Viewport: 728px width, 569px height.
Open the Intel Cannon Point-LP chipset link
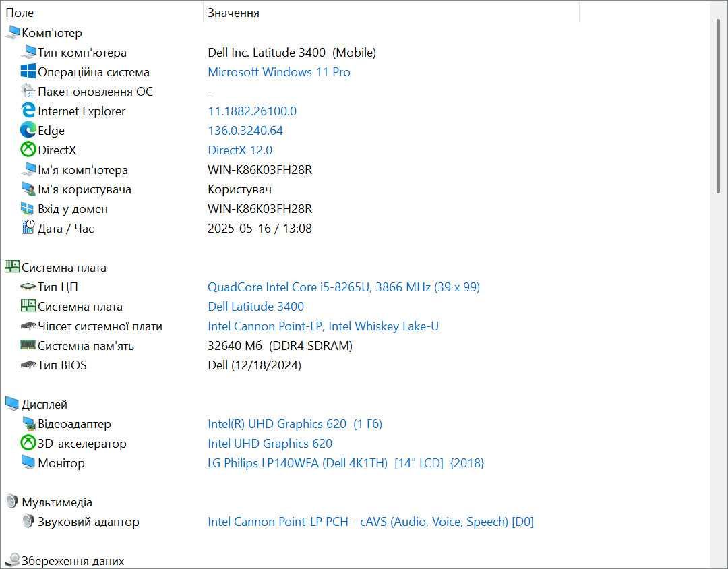click(323, 326)
